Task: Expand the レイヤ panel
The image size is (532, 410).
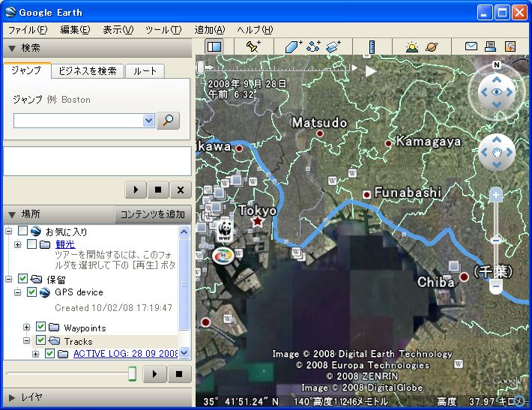Action: point(12,397)
